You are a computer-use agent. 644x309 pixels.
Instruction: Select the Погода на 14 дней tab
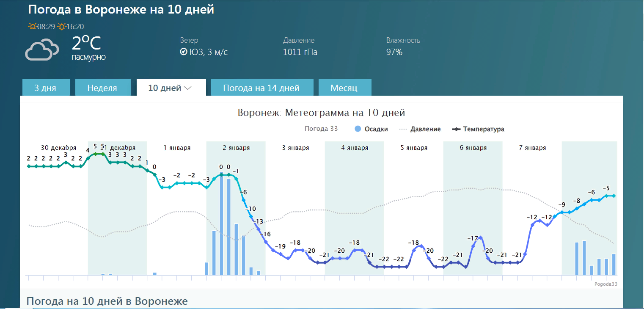point(261,88)
